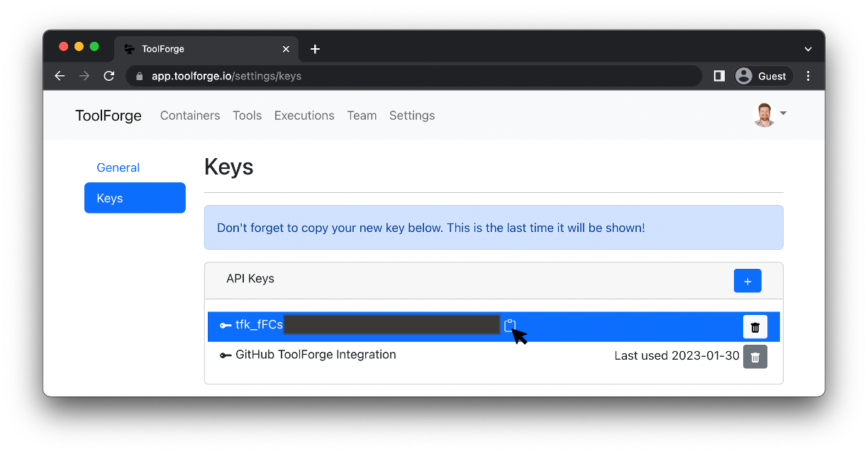Viewport: 868px width, 454px height.
Task: Open the Settings page
Action: [x=412, y=116]
